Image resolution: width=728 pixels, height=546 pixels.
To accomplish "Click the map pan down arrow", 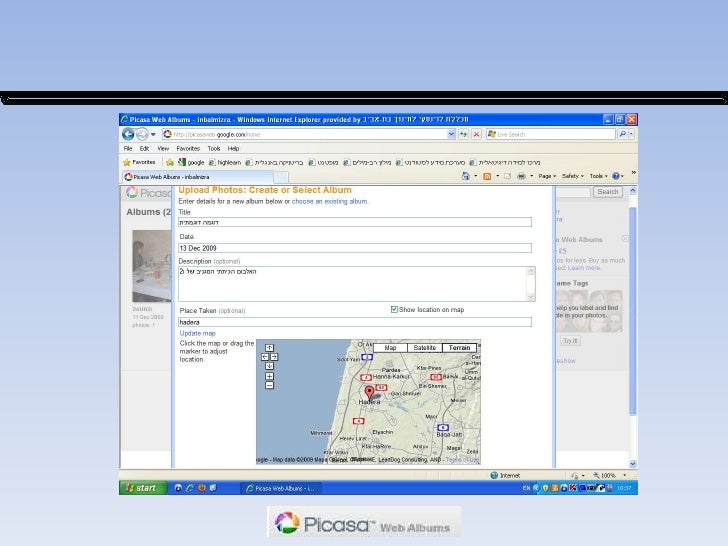I will (269, 366).
